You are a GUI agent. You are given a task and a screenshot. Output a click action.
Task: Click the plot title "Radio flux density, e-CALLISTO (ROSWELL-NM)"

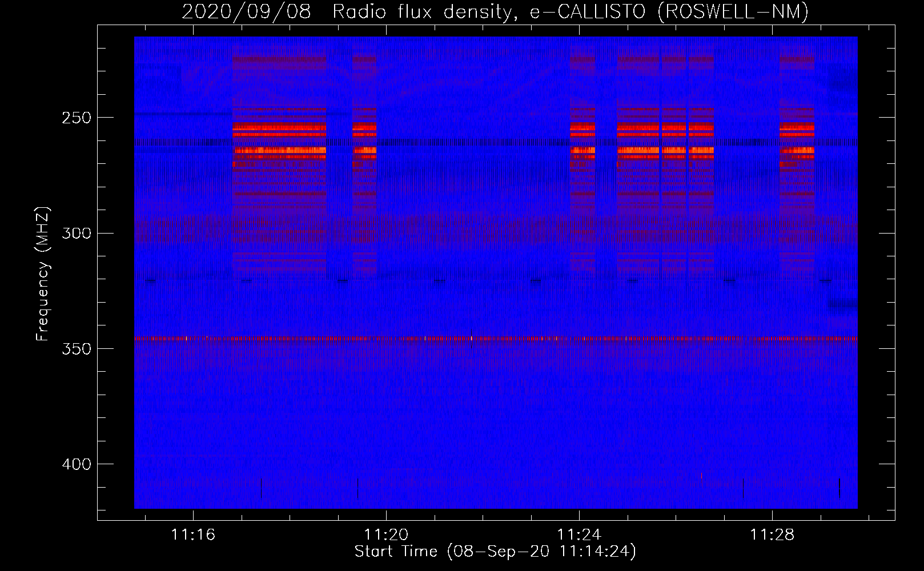[x=571, y=11]
